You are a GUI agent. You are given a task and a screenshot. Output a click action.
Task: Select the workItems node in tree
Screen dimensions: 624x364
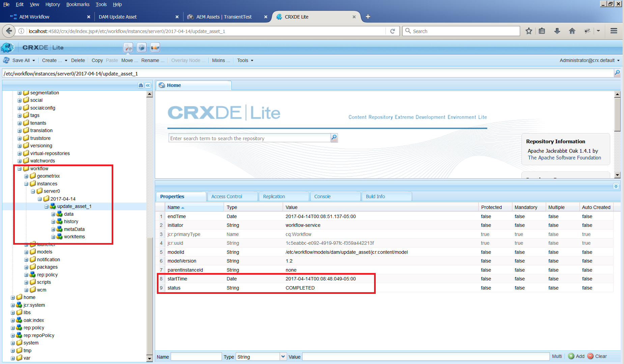point(74,237)
